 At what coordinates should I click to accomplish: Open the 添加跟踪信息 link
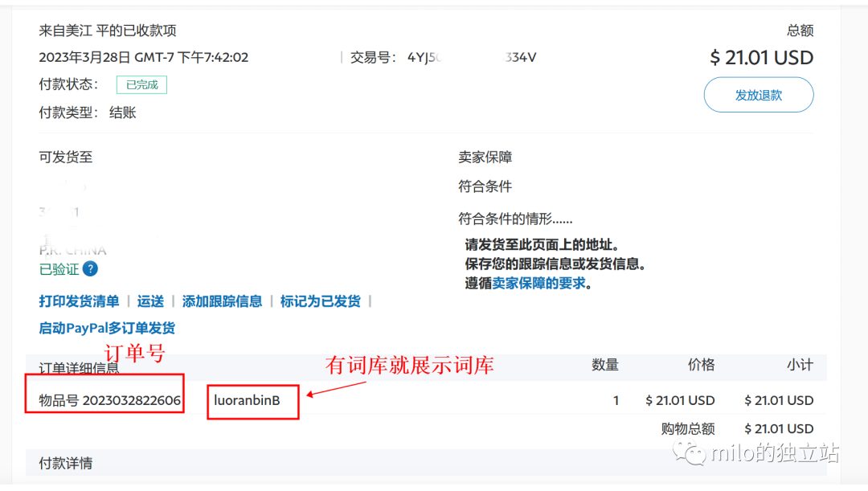point(222,301)
